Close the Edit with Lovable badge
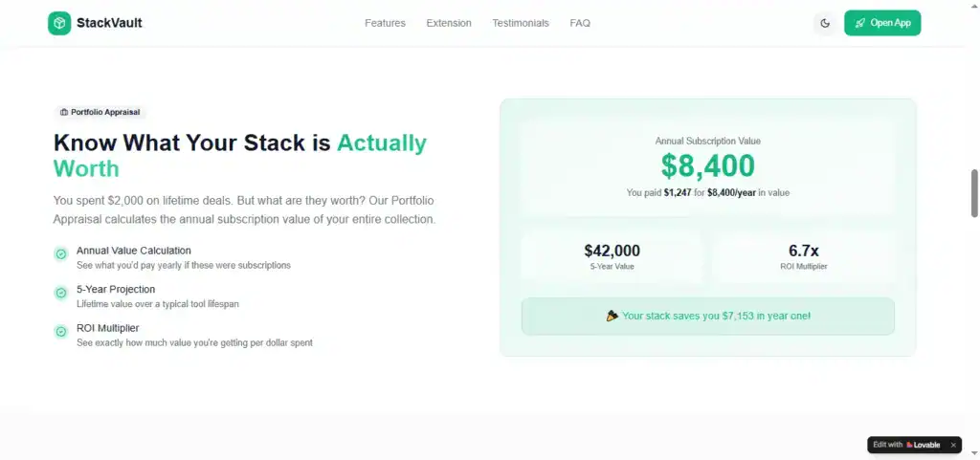Image resolution: width=980 pixels, height=460 pixels. pos(953,445)
